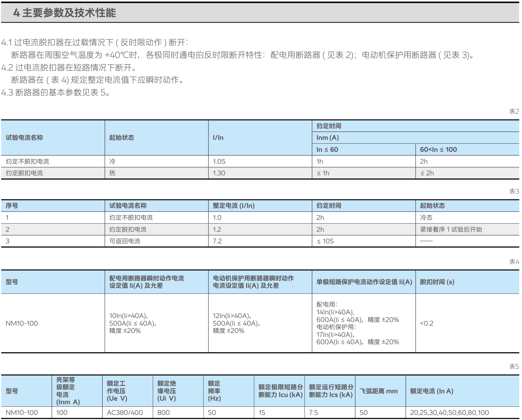Viewport: 522px width, 420px height.
Task: Click the "单极短路保护电流动作设定值 Ii(A)" header
Action: (x=364, y=282)
